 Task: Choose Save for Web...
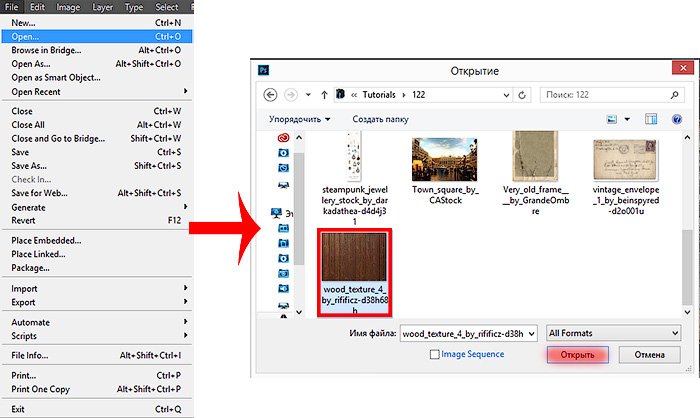click(96, 193)
